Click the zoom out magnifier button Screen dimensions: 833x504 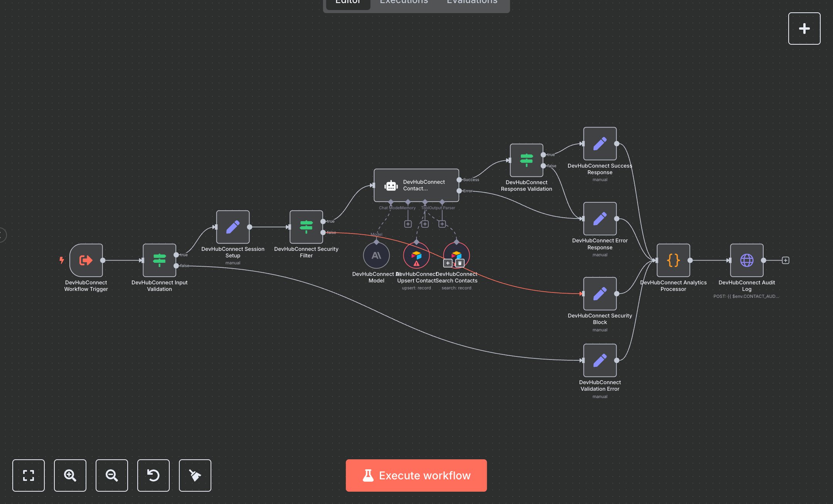[x=111, y=475]
